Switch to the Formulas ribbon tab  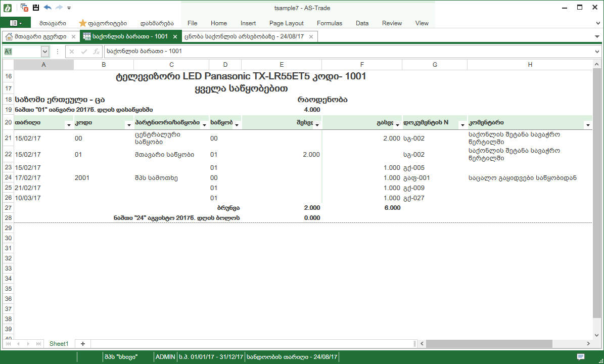coord(330,23)
